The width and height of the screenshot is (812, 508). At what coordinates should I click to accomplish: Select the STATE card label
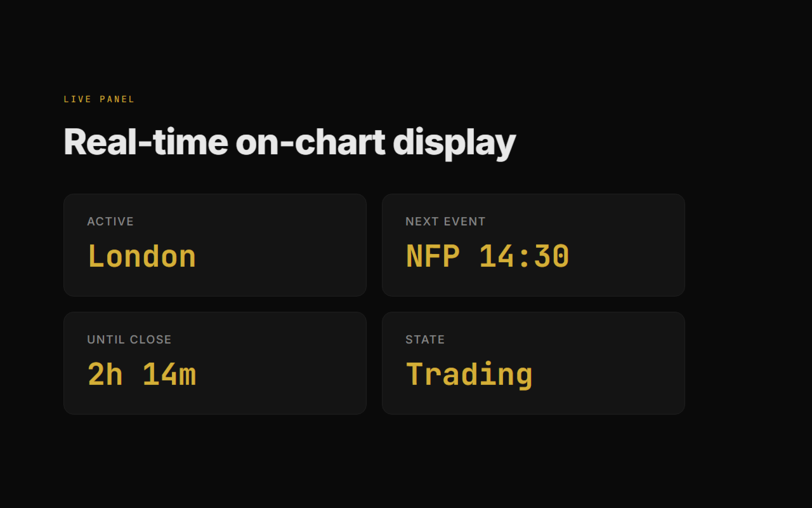425,340
